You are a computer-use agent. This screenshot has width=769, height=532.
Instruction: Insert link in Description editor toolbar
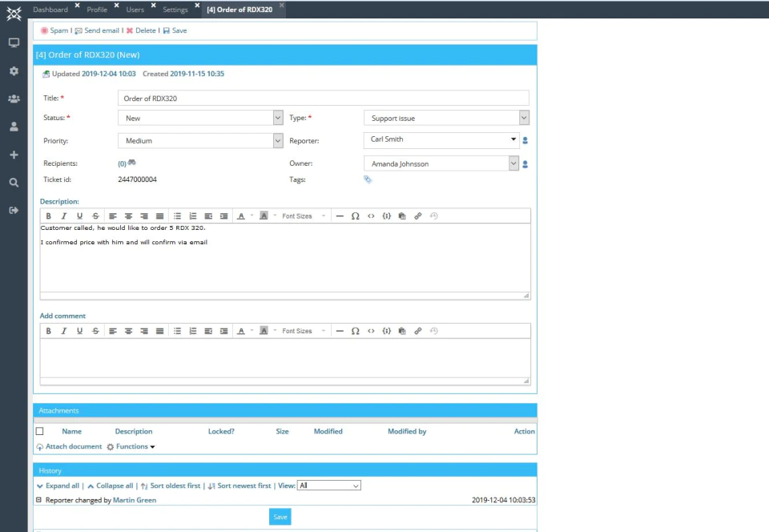pyautogui.click(x=418, y=216)
